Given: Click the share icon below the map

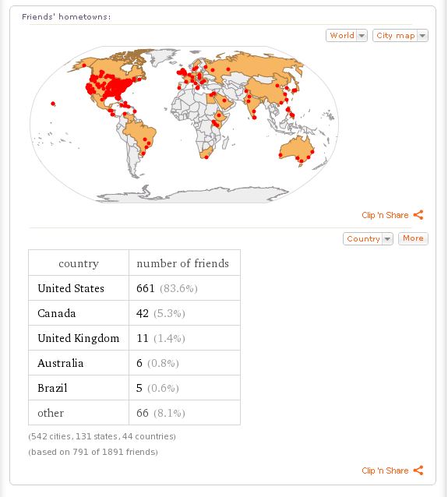Looking at the screenshot, I should coord(418,215).
